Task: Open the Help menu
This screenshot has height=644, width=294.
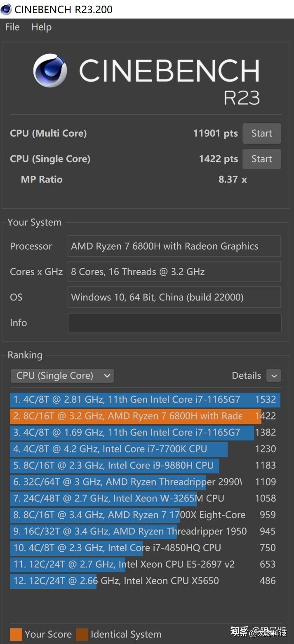Action: click(41, 27)
